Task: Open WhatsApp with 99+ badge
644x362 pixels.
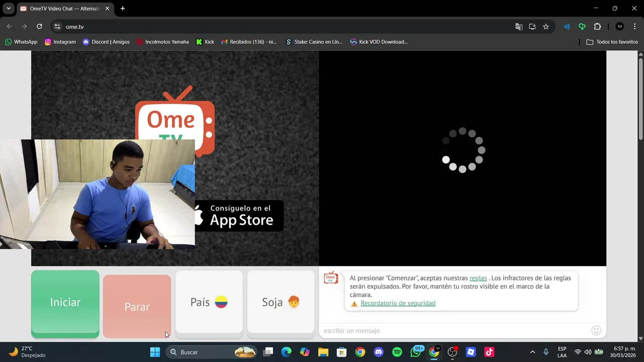Action: point(416,351)
